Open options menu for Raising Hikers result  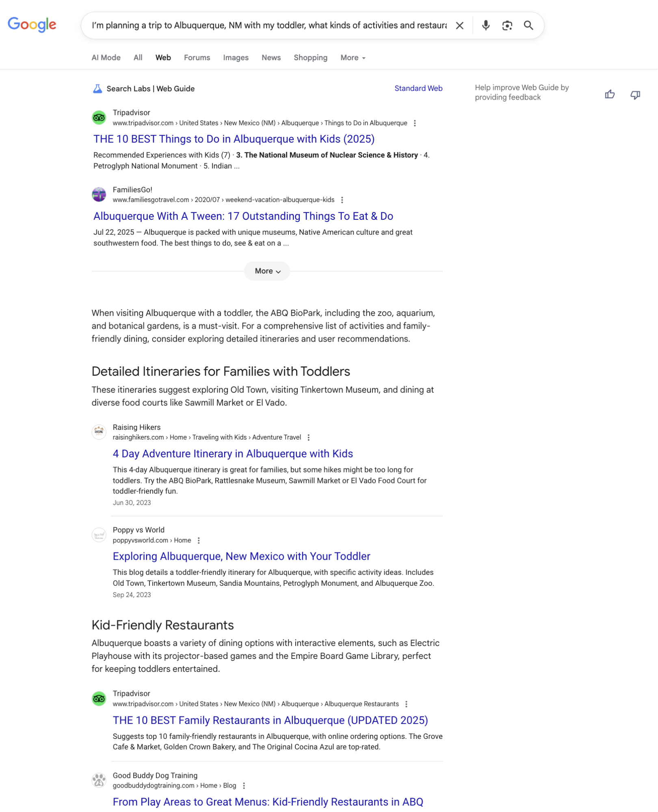pyautogui.click(x=309, y=438)
